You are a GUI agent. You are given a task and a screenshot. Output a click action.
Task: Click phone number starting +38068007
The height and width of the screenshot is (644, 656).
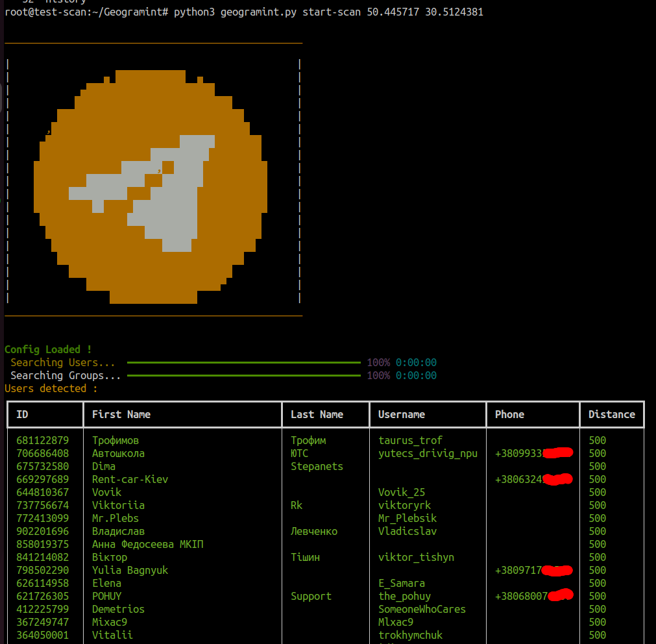tap(534, 596)
